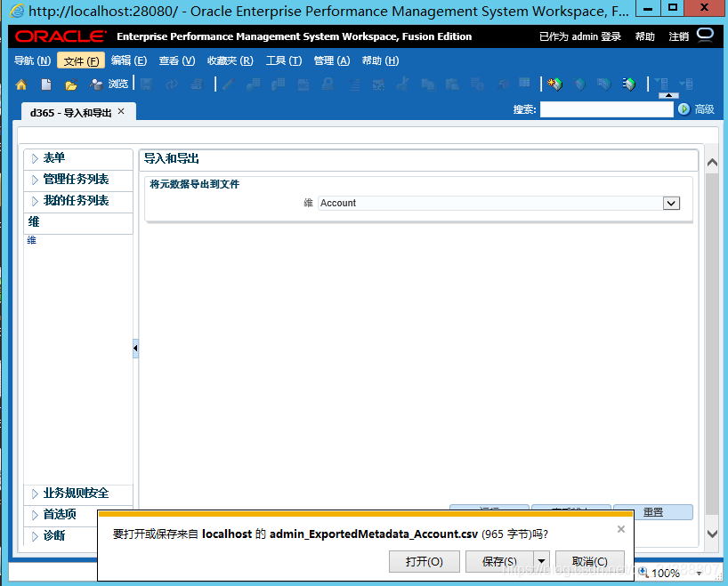Select the 维 panel header in the sidebar
The height and width of the screenshot is (586, 728).
(x=78, y=222)
